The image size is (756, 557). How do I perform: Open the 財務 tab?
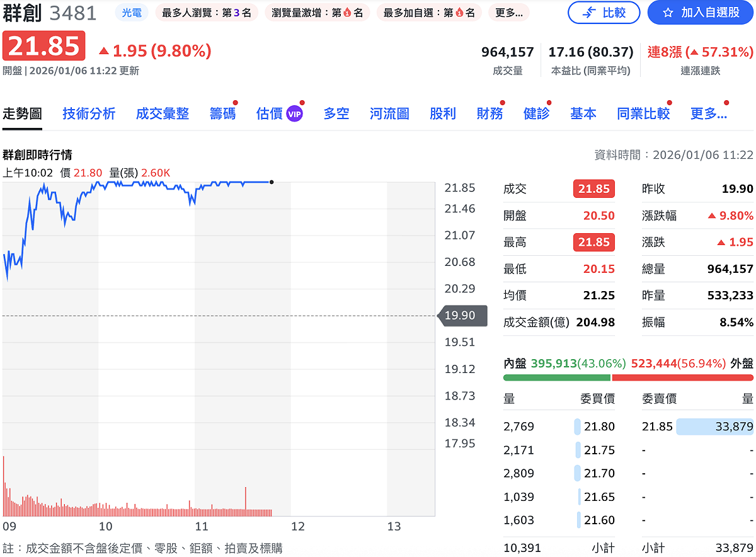(490, 113)
